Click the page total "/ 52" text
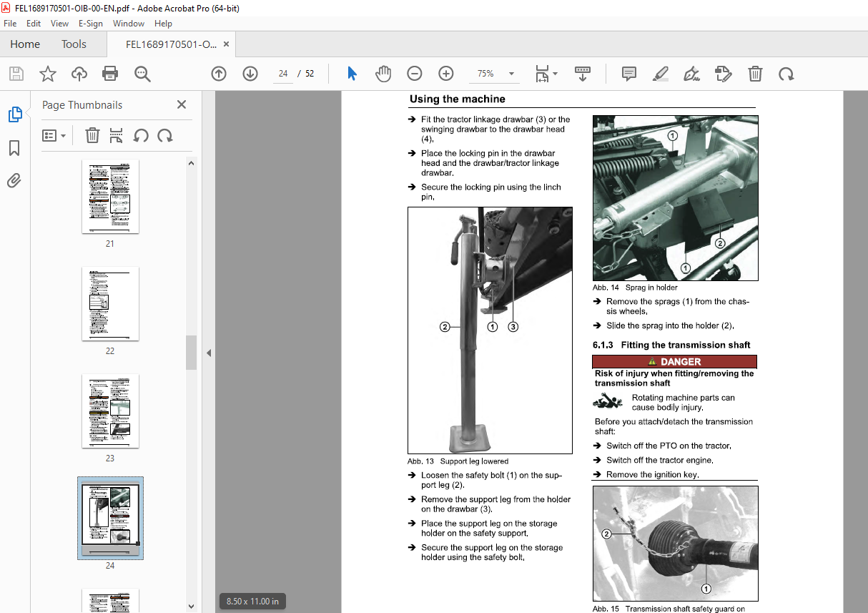This screenshot has width=868, height=613. (306, 74)
